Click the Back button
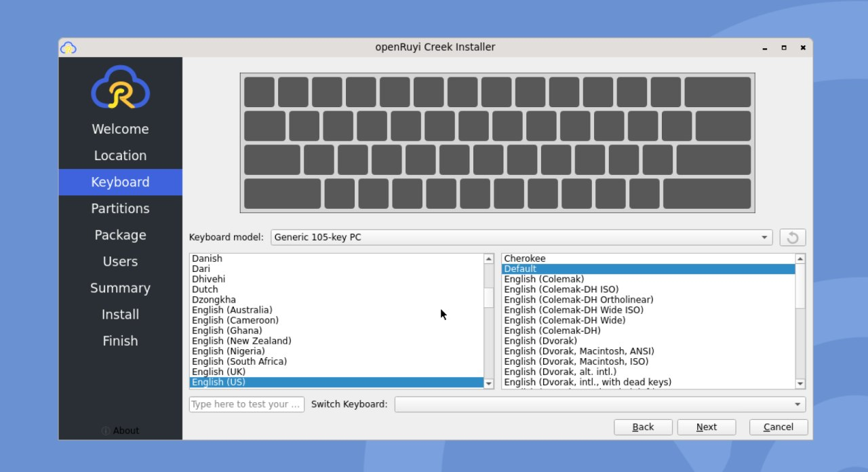The height and width of the screenshot is (472, 868). (x=642, y=427)
